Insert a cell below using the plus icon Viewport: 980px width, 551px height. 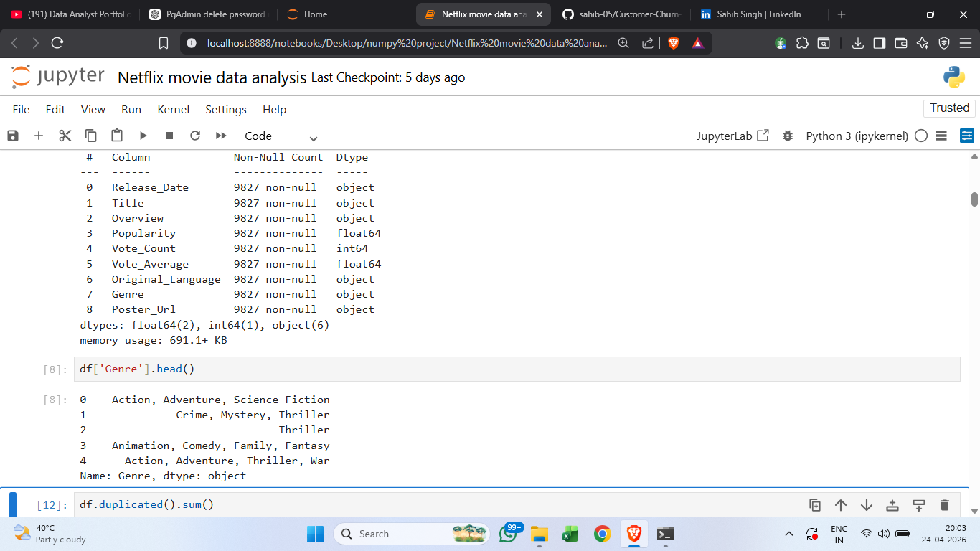(39, 136)
